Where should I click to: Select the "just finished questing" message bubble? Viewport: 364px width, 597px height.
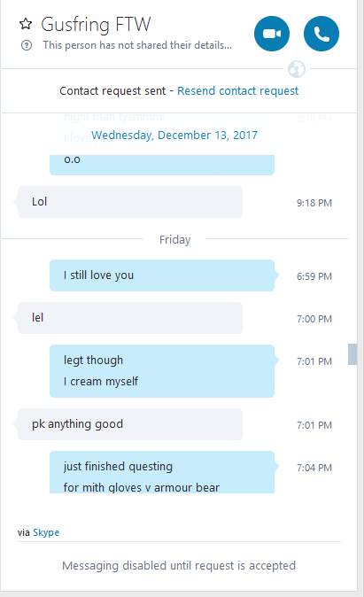coord(162,472)
